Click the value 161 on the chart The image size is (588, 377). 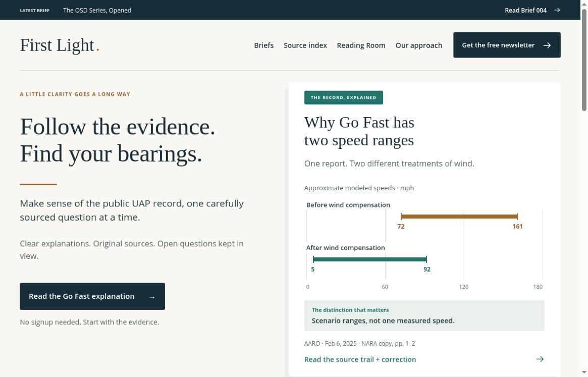(517, 227)
